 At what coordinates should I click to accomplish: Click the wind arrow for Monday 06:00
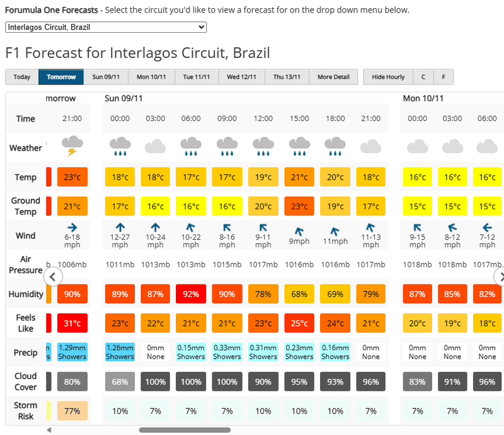click(x=487, y=227)
